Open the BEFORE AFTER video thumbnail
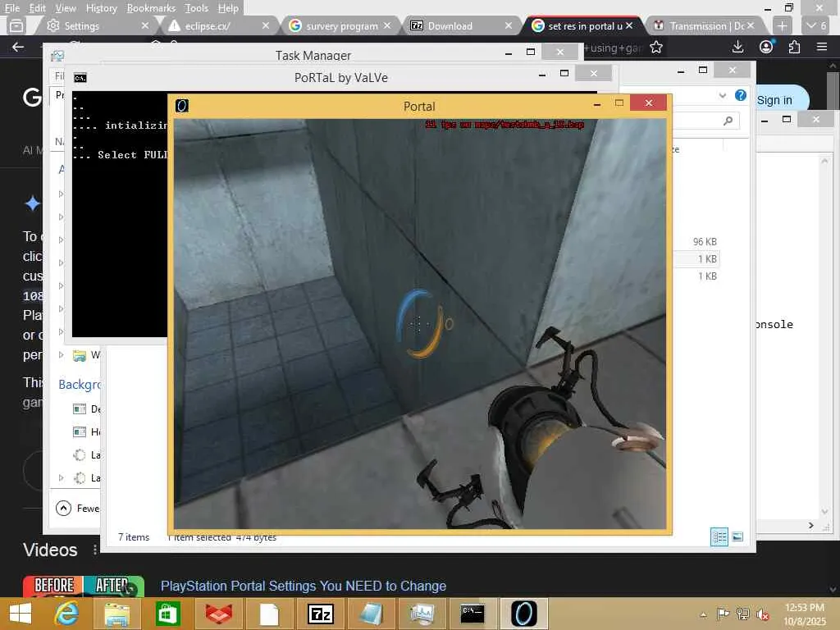Screen dimensions: 840x630 (x=84, y=586)
